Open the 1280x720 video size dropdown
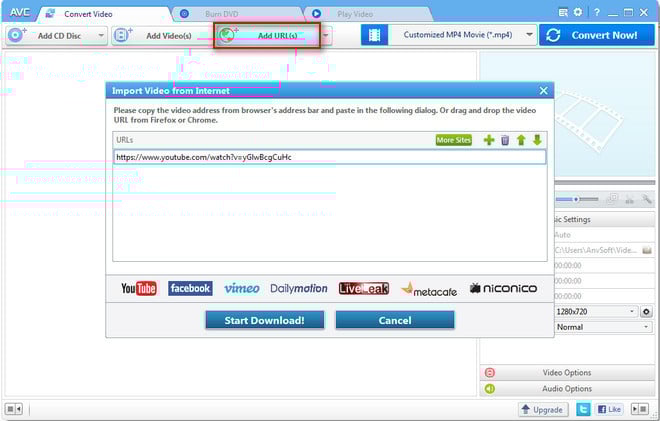 596,312
